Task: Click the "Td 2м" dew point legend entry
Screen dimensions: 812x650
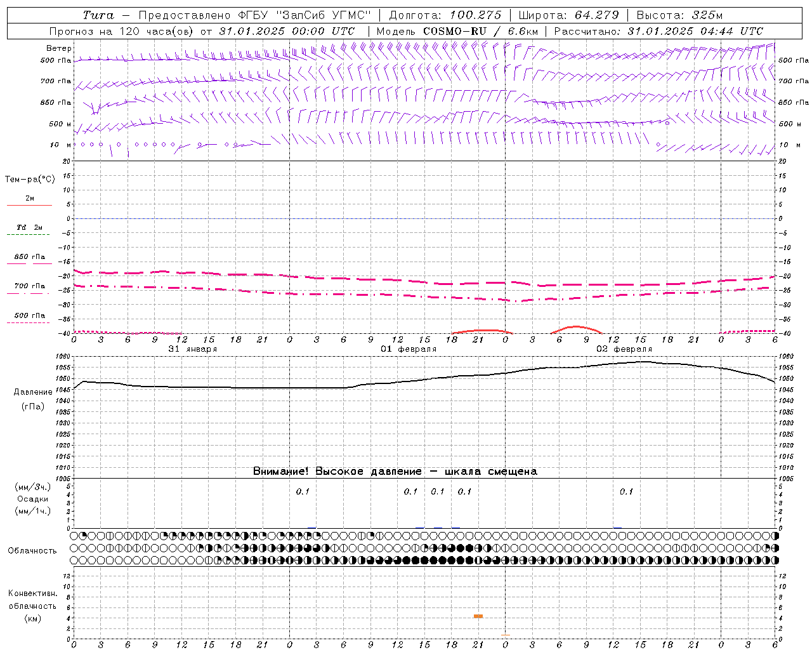Action: (x=30, y=227)
